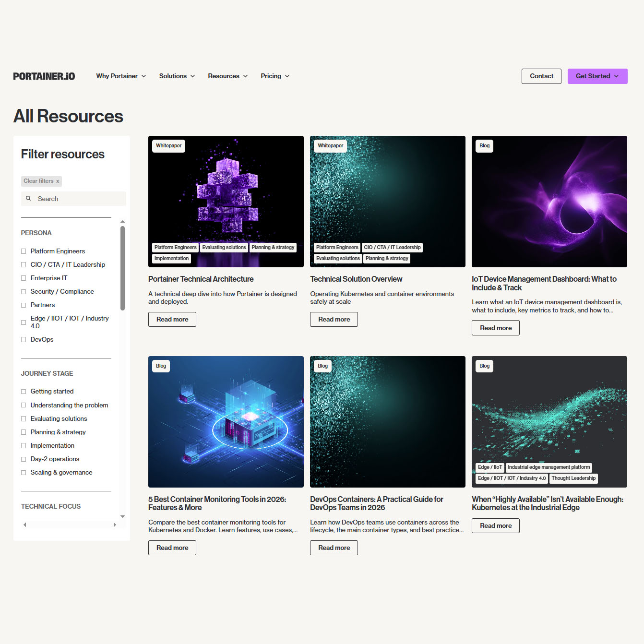Read more on Technical Solution Overview
This screenshot has height=644, width=644.
(334, 319)
